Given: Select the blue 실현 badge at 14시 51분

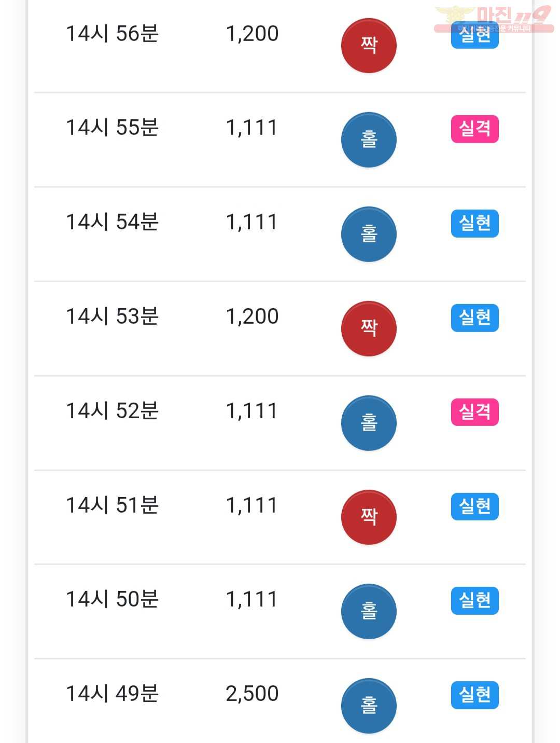Looking at the screenshot, I should pos(475,506).
